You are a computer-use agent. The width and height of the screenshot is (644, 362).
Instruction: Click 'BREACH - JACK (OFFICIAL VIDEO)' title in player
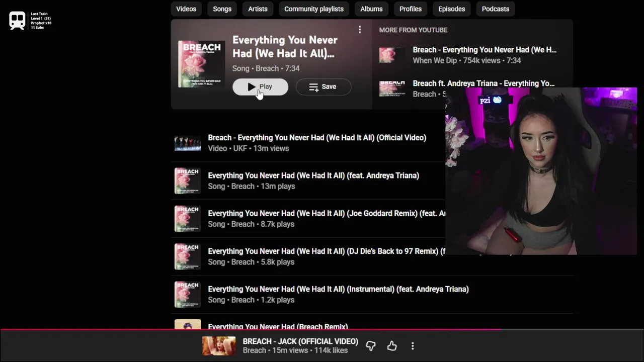click(x=300, y=341)
